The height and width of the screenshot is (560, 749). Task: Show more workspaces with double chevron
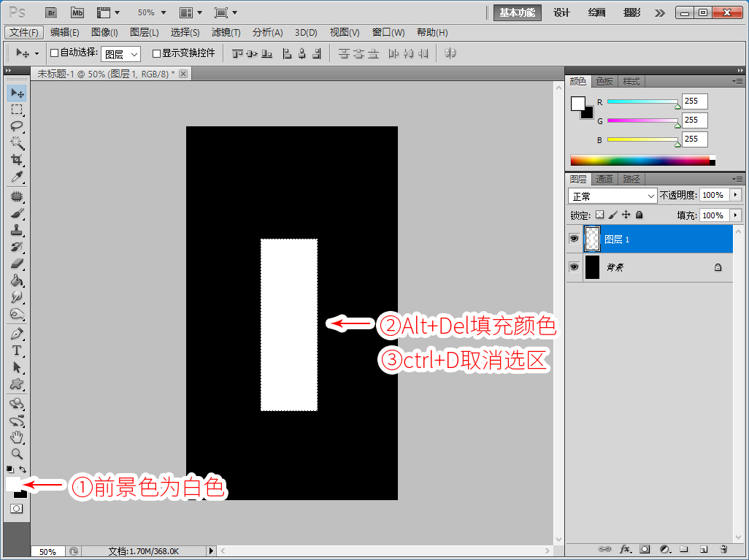click(660, 13)
